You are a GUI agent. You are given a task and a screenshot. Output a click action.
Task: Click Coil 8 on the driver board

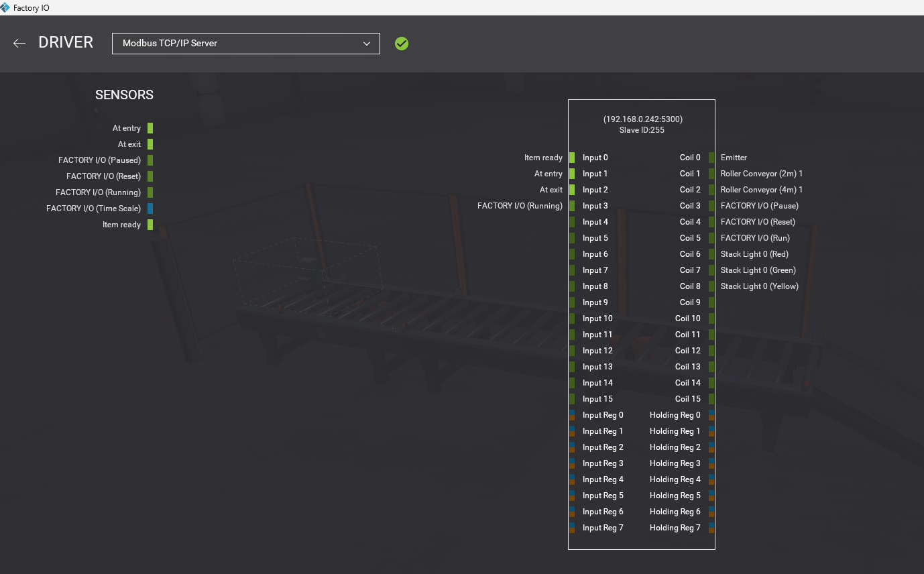click(690, 286)
